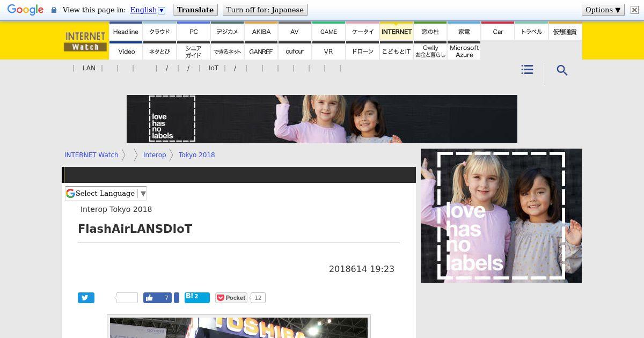Viewport: 644px width, 338px height.
Task: Open the AV tab
Action: pyautogui.click(x=295, y=31)
